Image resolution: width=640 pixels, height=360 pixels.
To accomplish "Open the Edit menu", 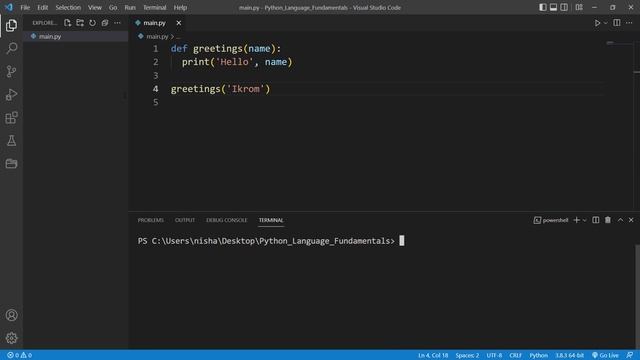I will (x=42, y=7).
